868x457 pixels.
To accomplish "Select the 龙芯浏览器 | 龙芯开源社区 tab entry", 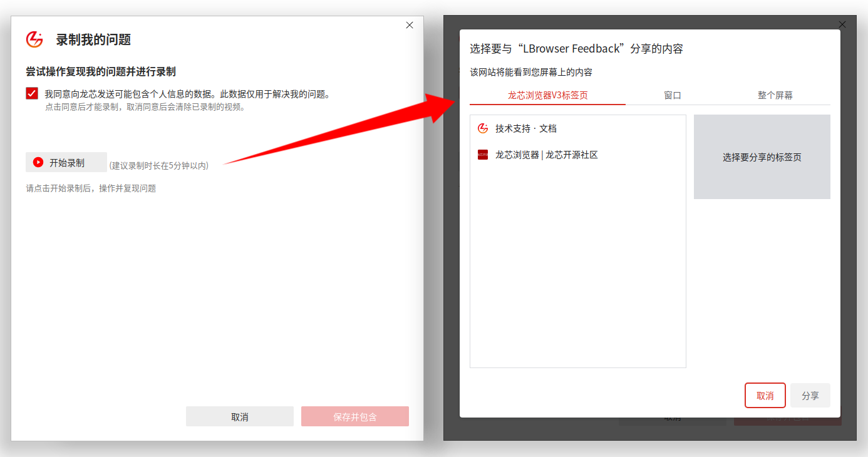I will 578,155.
